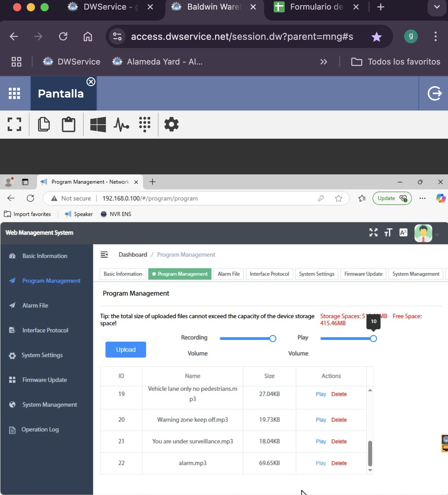Open Edge favorites list icon

362,198
